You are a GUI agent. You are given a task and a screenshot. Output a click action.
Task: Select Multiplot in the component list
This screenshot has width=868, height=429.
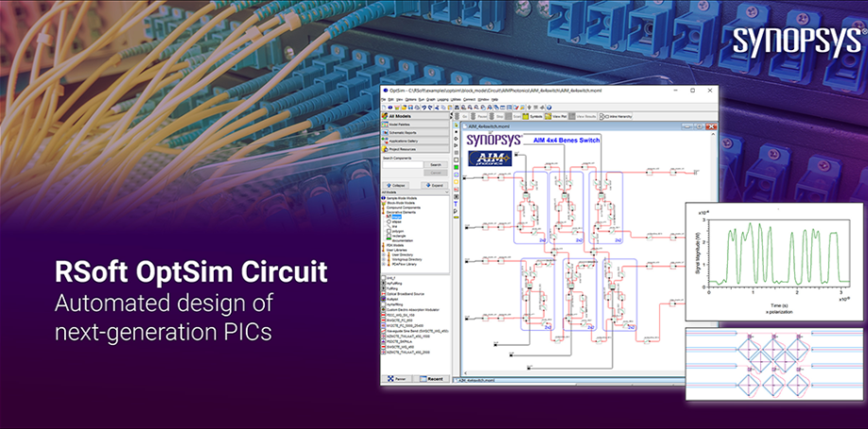(391, 299)
